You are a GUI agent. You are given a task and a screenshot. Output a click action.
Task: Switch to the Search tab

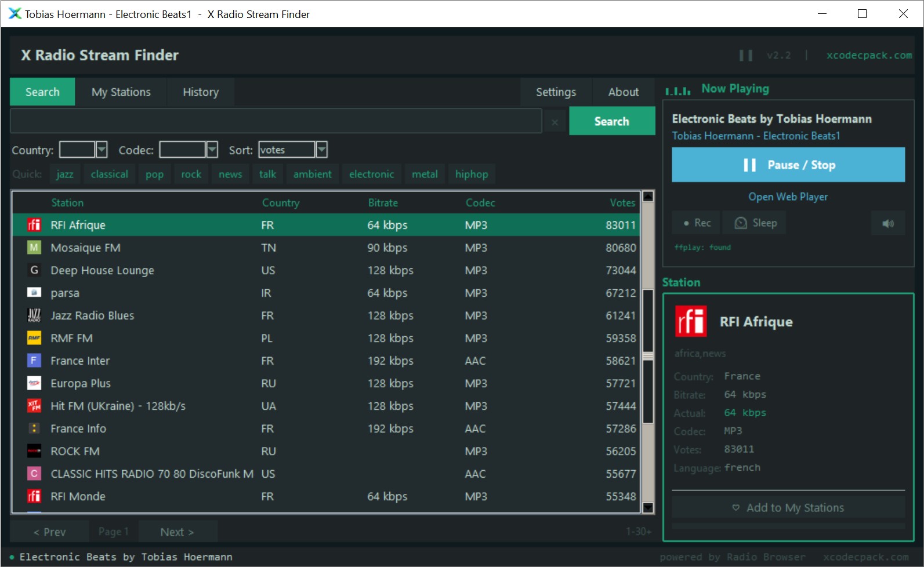(42, 92)
